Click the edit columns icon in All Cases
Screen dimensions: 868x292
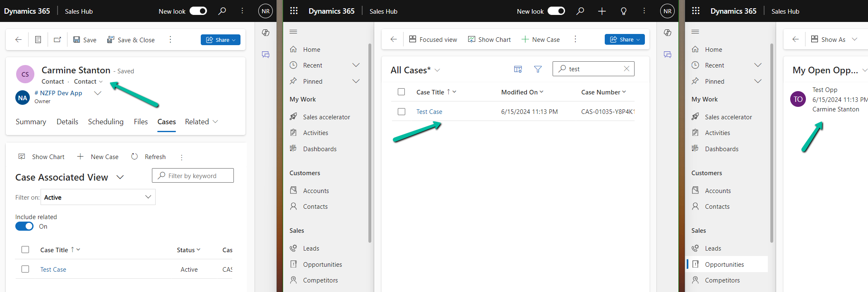(x=518, y=69)
